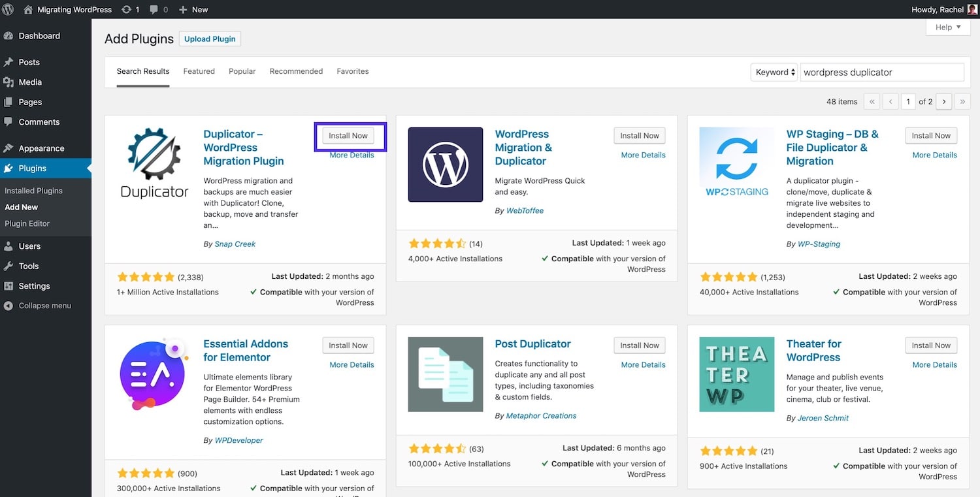
Task: Collapse the admin sidebar menu
Action: tap(44, 306)
